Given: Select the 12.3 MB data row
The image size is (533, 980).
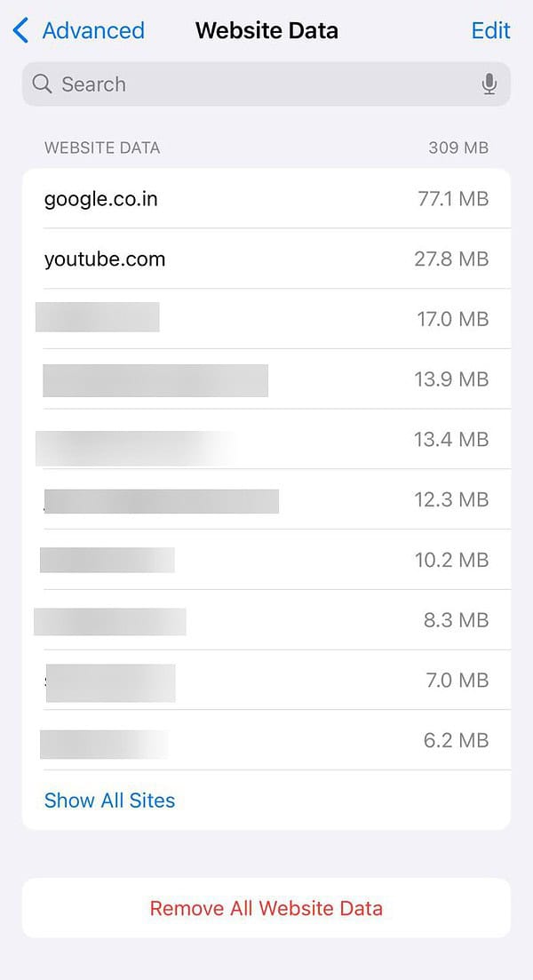Looking at the screenshot, I should pyautogui.click(x=266, y=499).
